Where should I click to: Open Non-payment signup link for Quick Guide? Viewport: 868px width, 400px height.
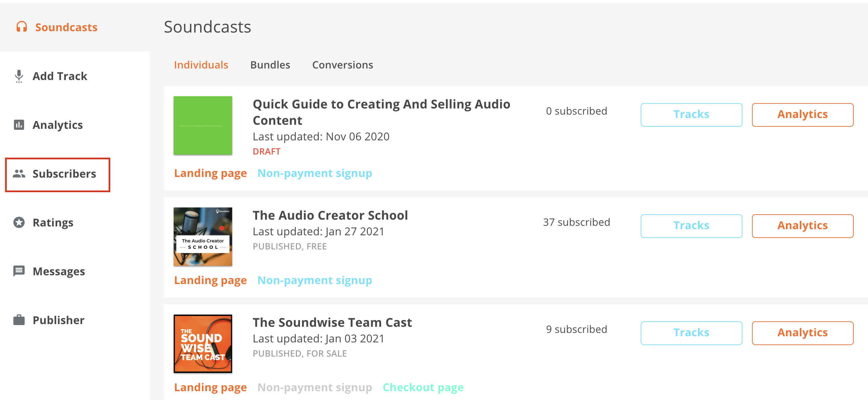315,173
